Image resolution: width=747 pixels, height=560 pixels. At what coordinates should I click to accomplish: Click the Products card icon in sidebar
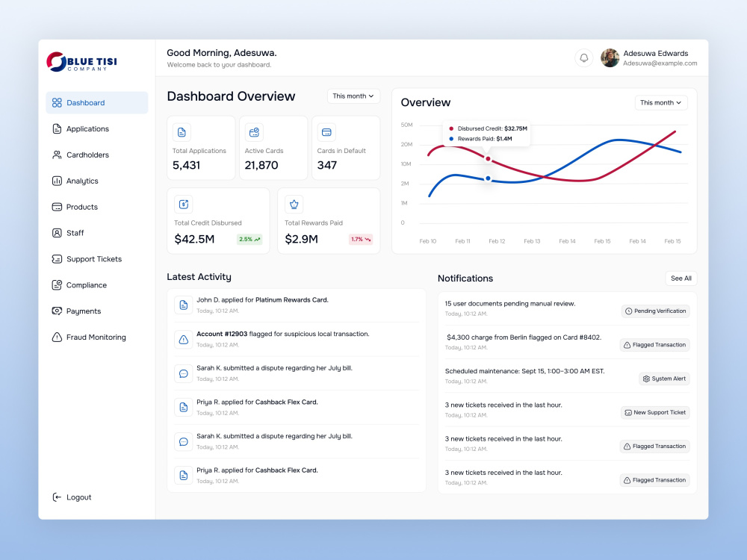(x=57, y=207)
